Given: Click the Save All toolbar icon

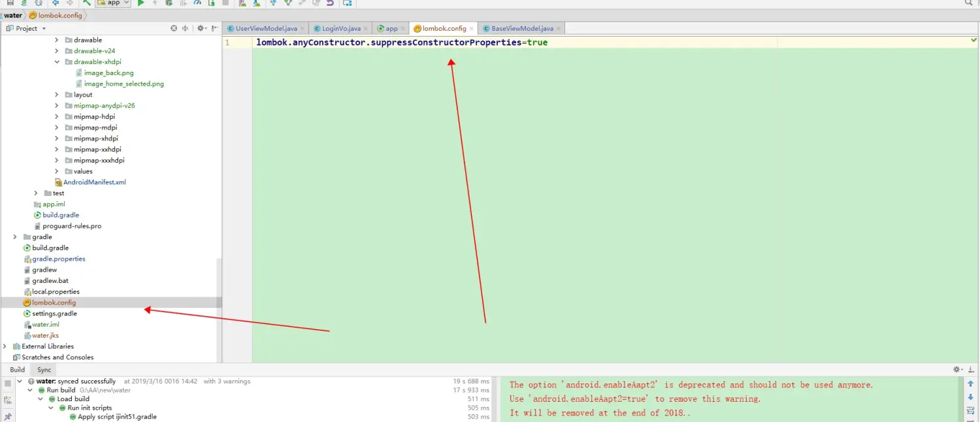Looking at the screenshot, I should point(10,3).
